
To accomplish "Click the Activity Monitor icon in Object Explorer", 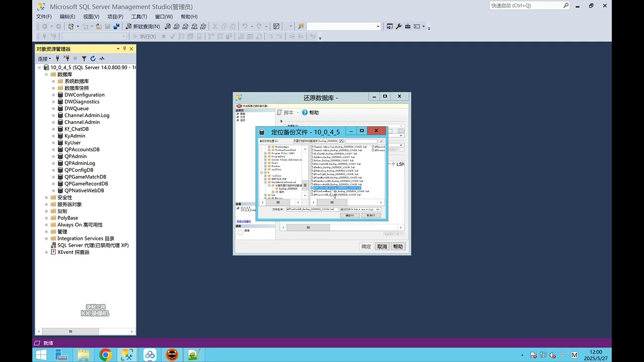I will 102,59.
